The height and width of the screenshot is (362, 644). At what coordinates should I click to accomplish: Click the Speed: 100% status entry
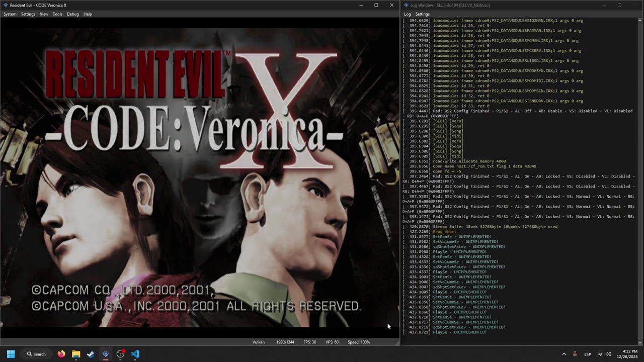click(359, 342)
